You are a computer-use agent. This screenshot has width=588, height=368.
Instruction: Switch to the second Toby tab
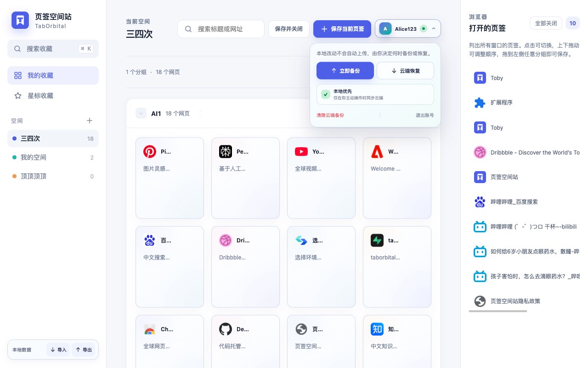click(524, 127)
